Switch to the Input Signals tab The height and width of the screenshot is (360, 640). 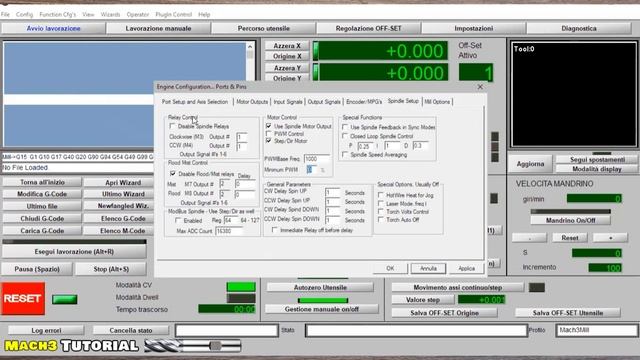click(x=288, y=102)
